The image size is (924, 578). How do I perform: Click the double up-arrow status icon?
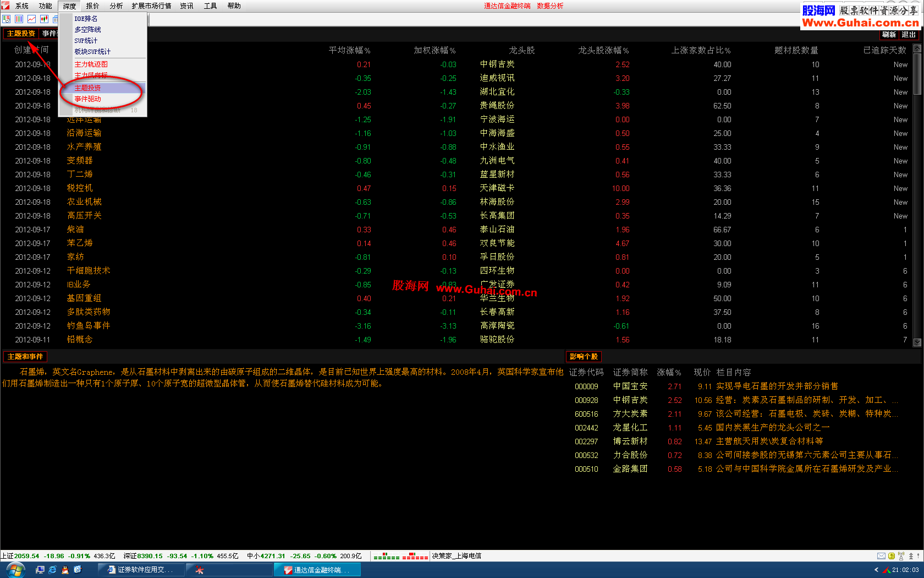911,556
